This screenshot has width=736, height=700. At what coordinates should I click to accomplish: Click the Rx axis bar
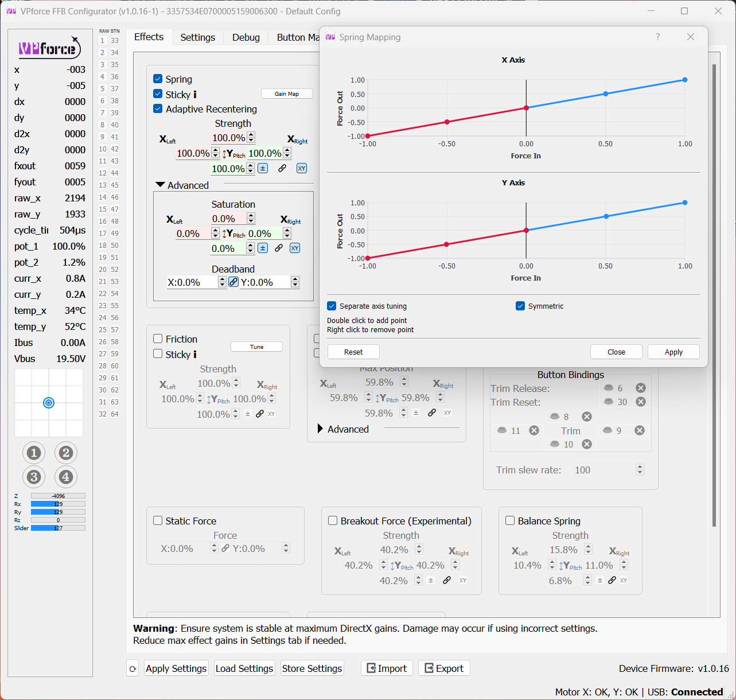[58, 504]
